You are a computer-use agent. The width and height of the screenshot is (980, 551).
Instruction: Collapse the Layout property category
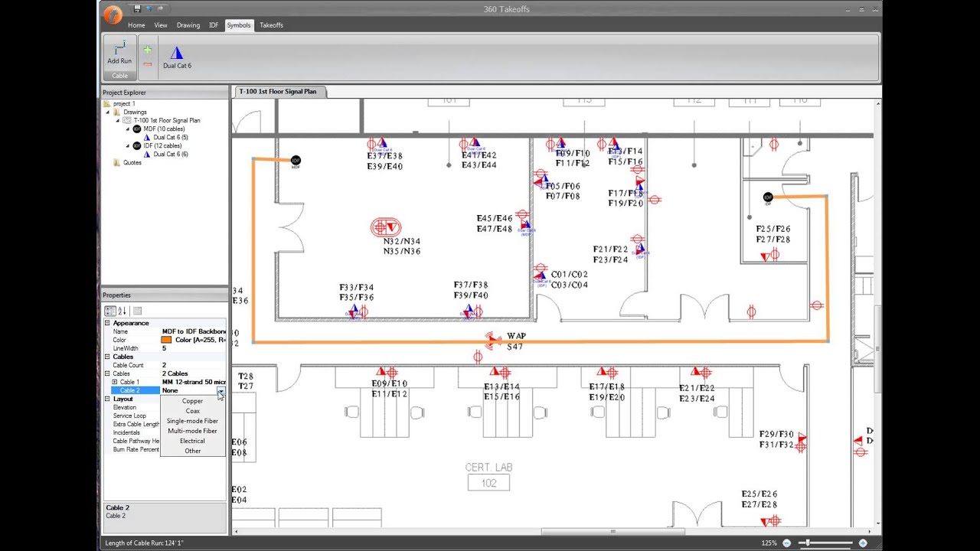[107, 399]
